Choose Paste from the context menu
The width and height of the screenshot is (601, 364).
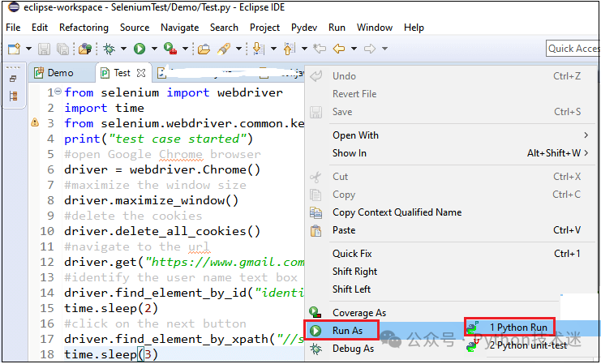451,230
